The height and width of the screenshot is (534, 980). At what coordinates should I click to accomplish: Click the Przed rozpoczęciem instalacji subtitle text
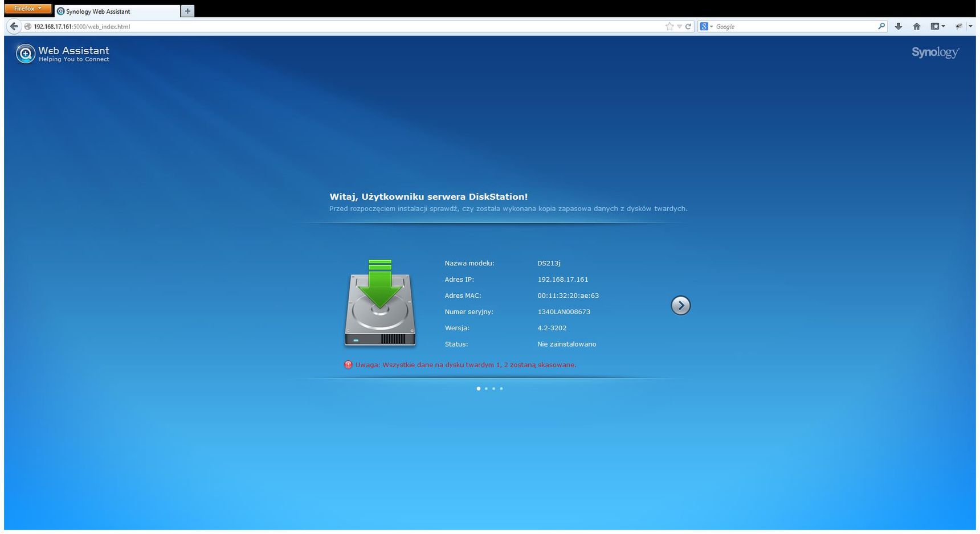coord(508,208)
